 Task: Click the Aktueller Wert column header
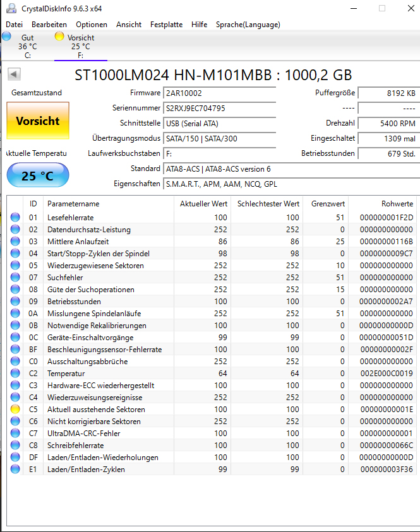[x=202, y=204]
